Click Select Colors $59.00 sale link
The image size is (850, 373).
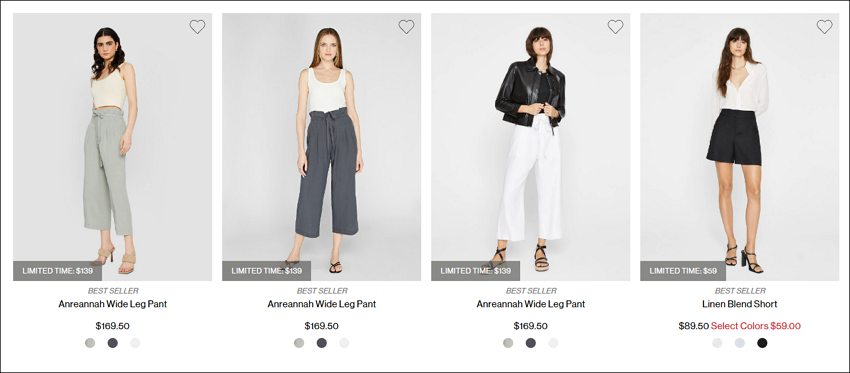756,326
